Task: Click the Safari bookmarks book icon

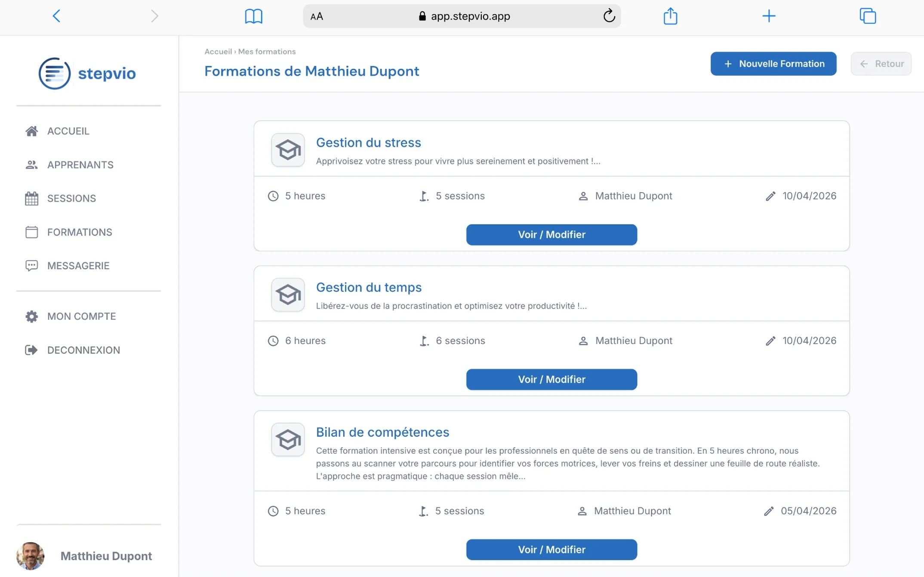Action: (x=254, y=16)
